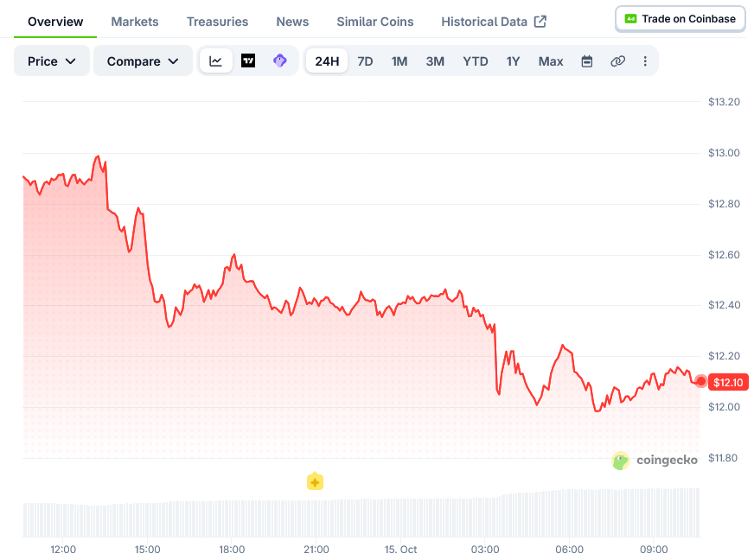754x560 pixels.
Task: Expand the Compare dropdown
Action: 143,61
